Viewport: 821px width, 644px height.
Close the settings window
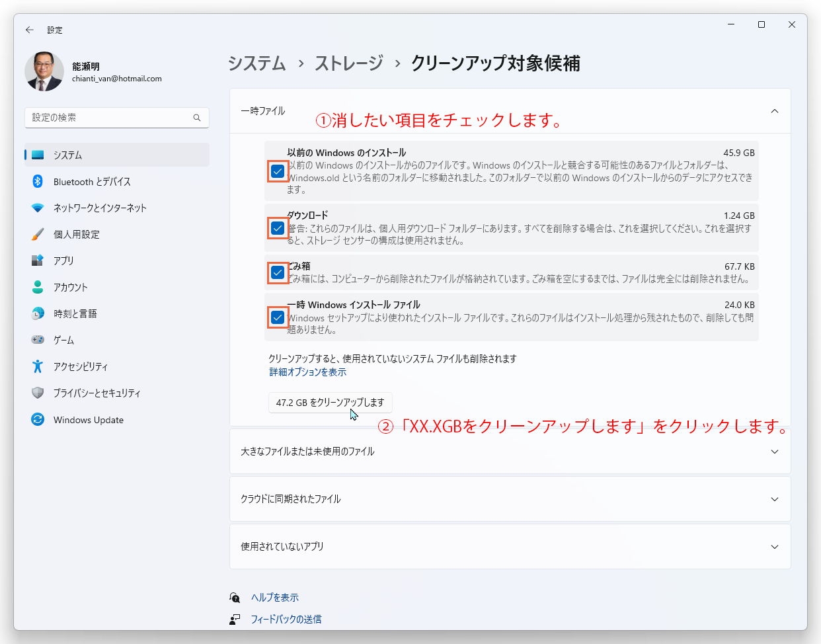coord(792,24)
